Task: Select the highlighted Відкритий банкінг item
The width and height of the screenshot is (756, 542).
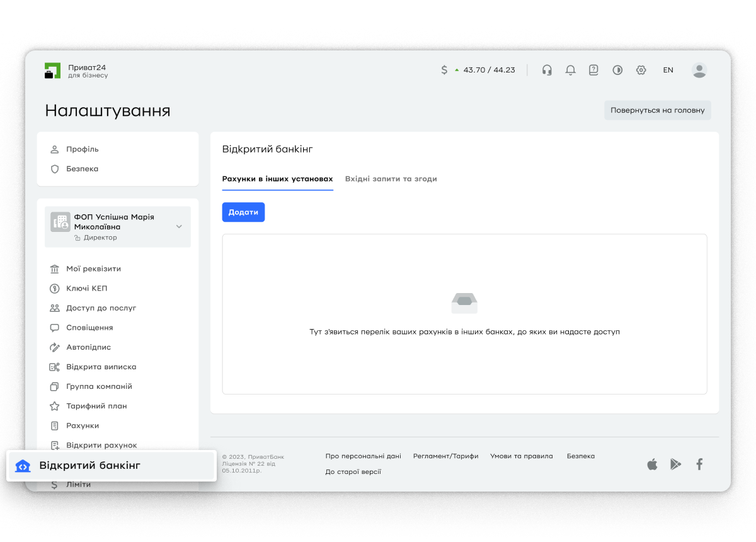Action: [x=112, y=466]
